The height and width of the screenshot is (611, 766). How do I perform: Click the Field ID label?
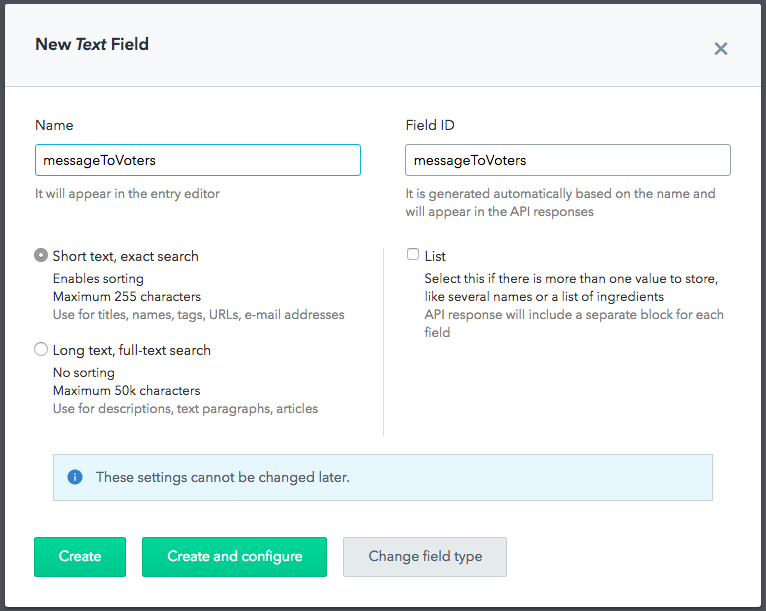pos(430,126)
